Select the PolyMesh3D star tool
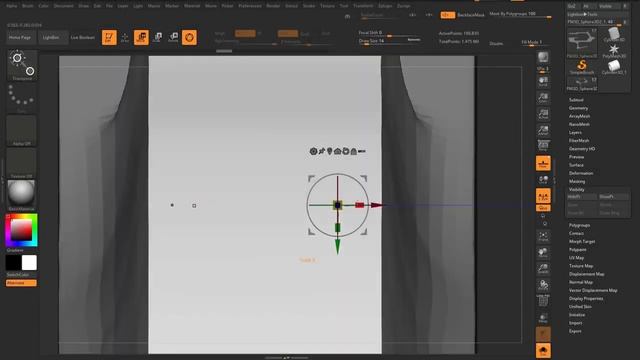 [613, 51]
